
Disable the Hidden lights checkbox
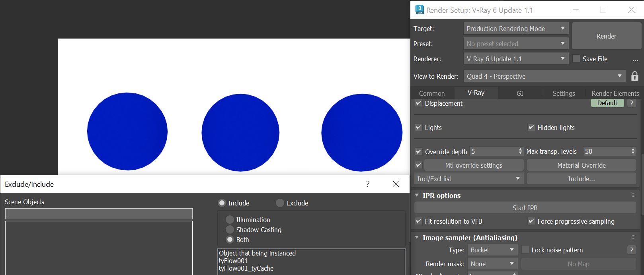pyautogui.click(x=531, y=128)
